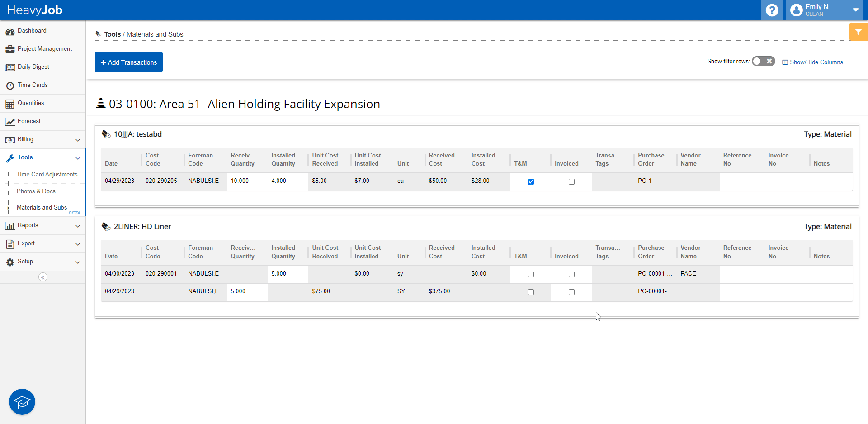Open the Show/Hide Columns link
The width and height of the screenshot is (868, 424).
click(x=813, y=62)
